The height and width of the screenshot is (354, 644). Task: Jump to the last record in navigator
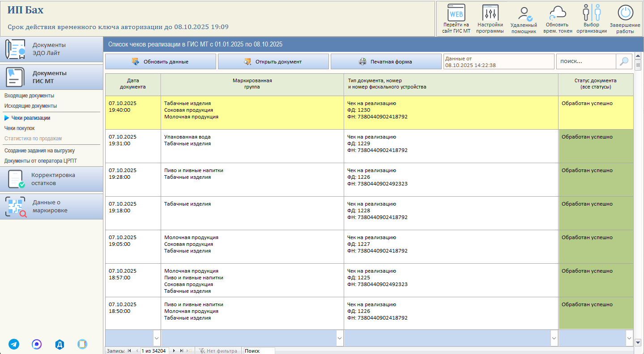coord(181,351)
